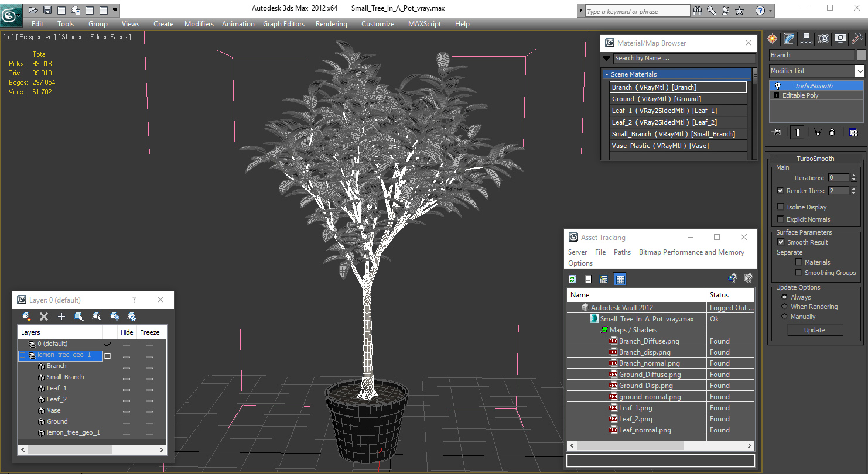The height and width of the screenshot is (474, 868).
Task: Click the keyword search input field
Action: point(637,11)
